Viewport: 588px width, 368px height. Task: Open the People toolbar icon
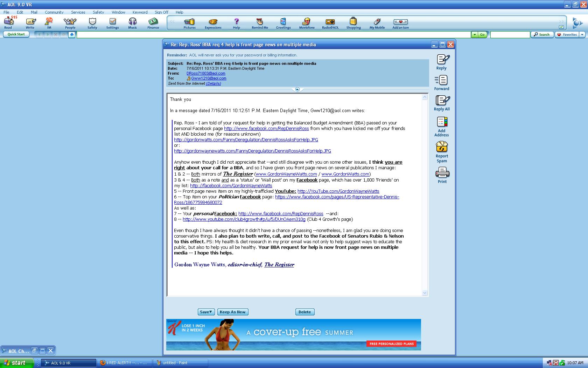tap(70, 23)
